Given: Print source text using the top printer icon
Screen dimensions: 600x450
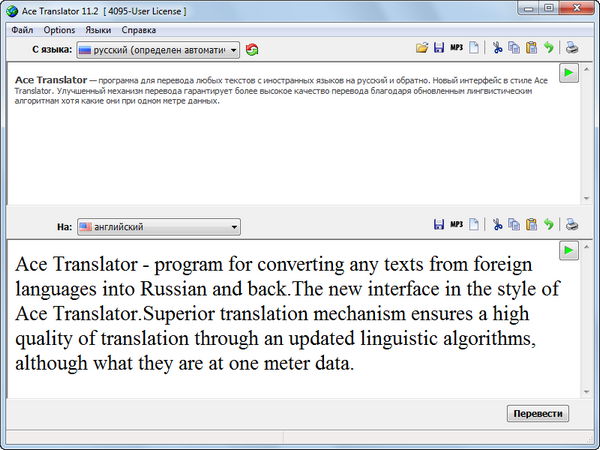Looking at the screenshot, I should (572, 48).
